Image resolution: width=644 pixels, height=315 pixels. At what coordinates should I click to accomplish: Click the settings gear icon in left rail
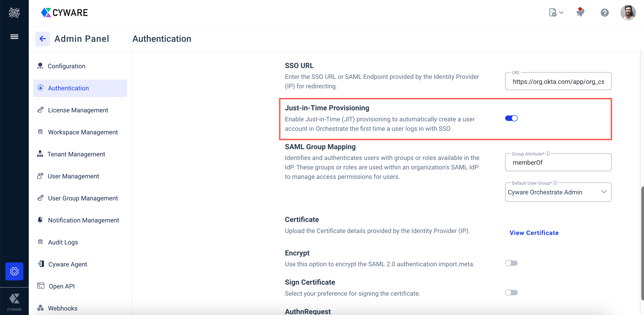[14, 271]
